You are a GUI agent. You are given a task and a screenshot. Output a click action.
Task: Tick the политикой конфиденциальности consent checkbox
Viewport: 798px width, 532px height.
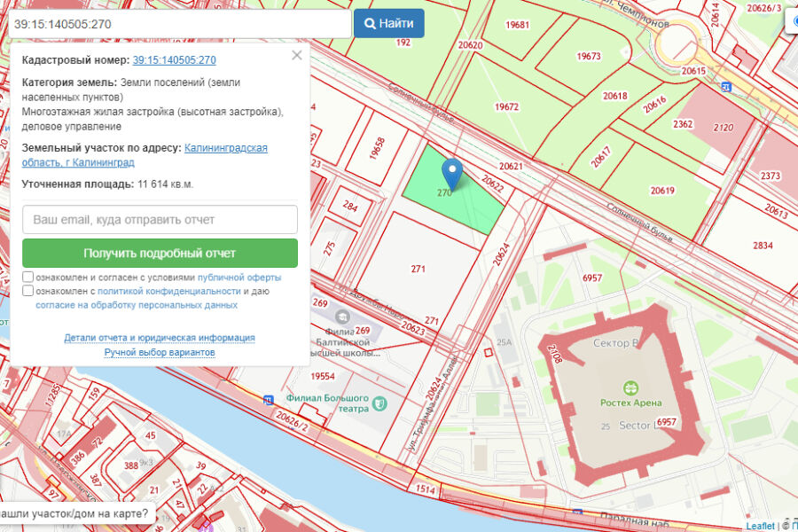point(28,291)
